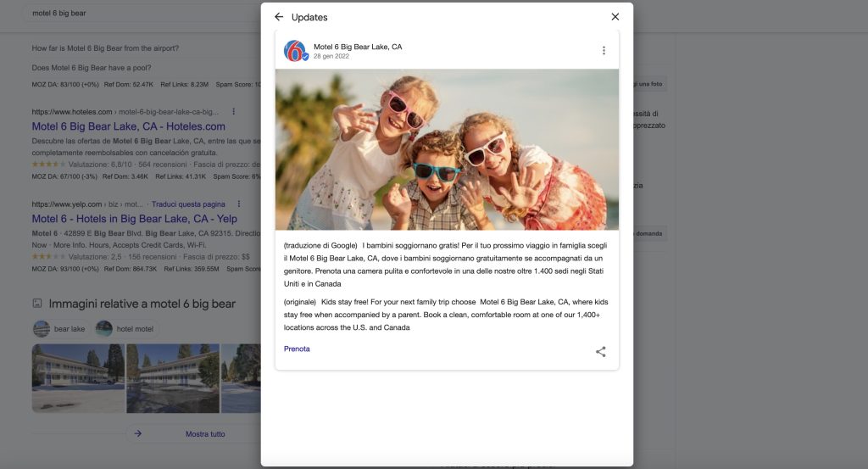Click Traduci questa pagina link
Screen dimensions: 868x469
click(190, 204)
